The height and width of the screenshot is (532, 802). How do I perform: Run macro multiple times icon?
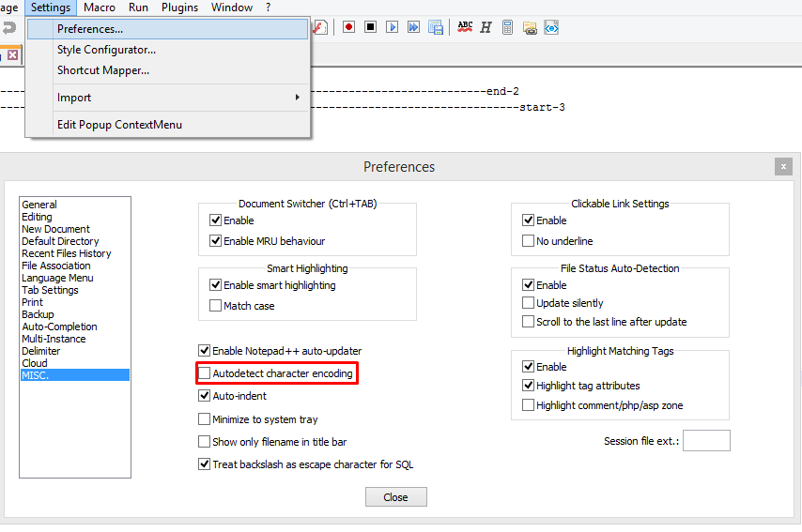click(x=413, y=27)
